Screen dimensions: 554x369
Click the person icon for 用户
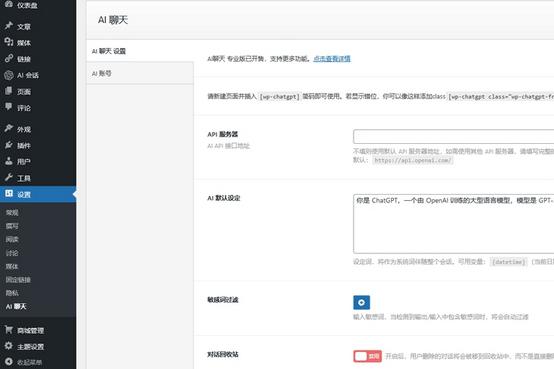(x=9, y=161)
